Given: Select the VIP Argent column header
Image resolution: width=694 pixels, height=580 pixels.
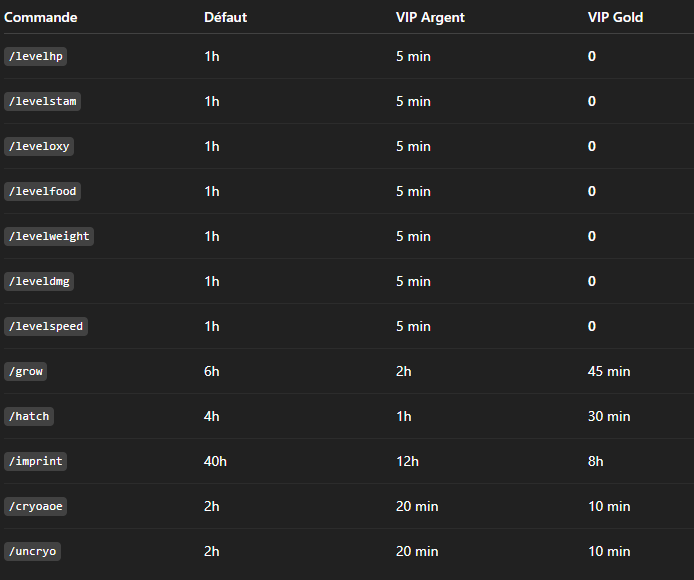Looking at the screenshot, I should (x=430, y=17).
